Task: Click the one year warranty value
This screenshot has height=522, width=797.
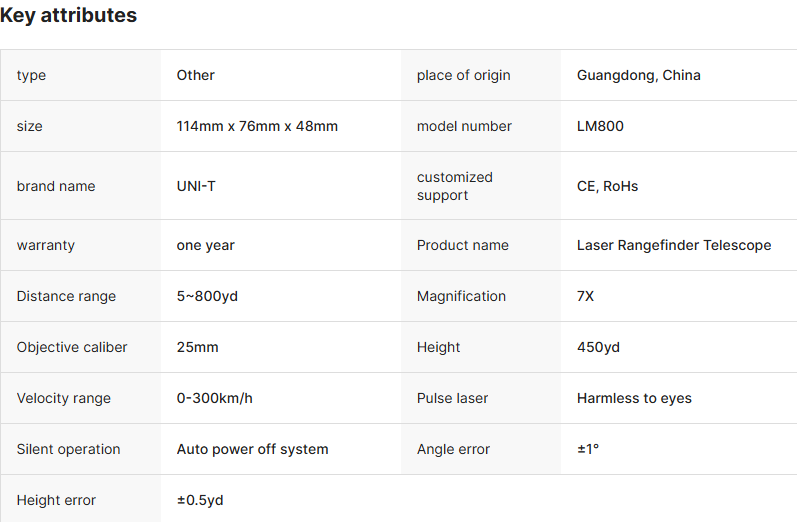Action: click(x=205, y=245)
